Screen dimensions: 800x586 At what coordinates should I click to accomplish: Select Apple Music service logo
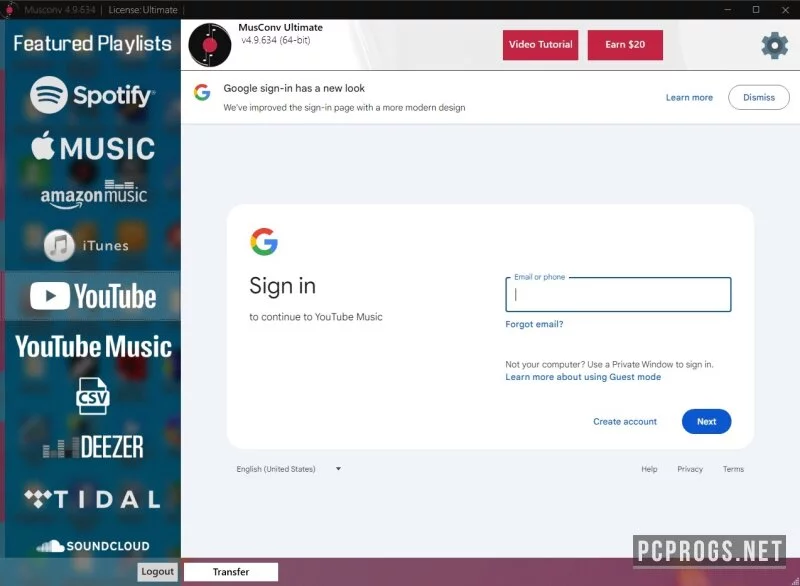pos(93,147)
